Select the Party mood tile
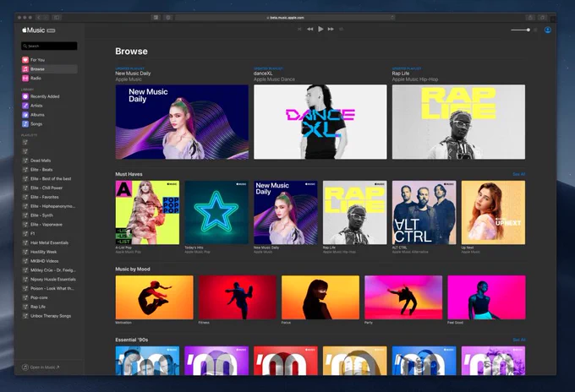This screenshot has height=392, width=575. [x=403, y=297]
